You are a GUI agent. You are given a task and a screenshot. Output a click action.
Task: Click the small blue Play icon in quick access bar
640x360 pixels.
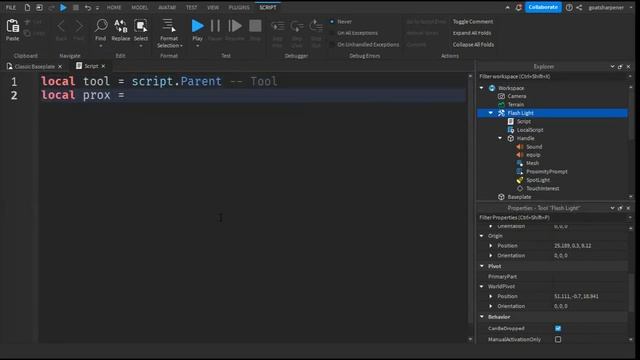[x=63, y=7]
